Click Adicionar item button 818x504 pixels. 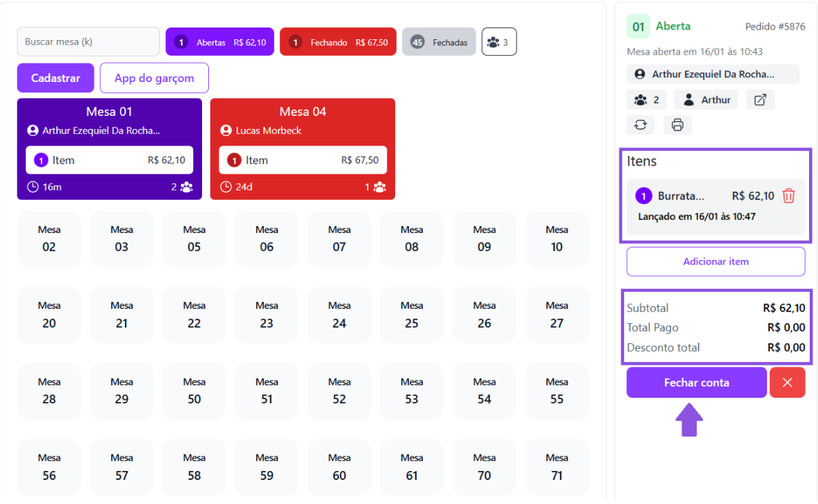pyautogui.click(x=715, y=262)
